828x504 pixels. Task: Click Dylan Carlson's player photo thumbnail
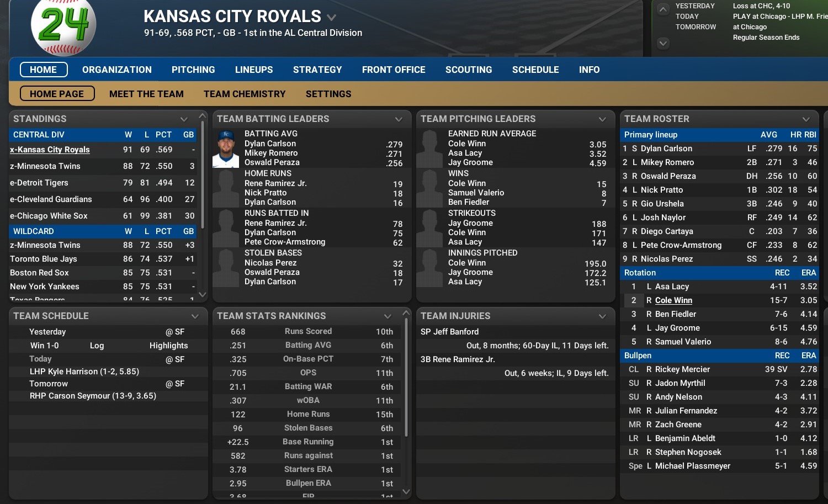226,148
